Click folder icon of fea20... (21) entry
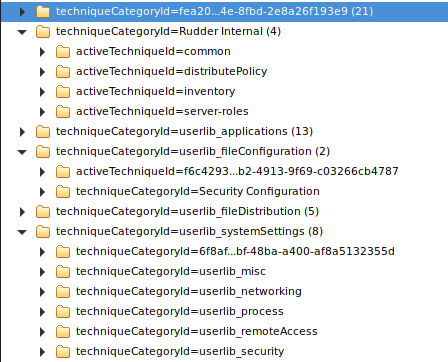 click(x=43, y=12)
